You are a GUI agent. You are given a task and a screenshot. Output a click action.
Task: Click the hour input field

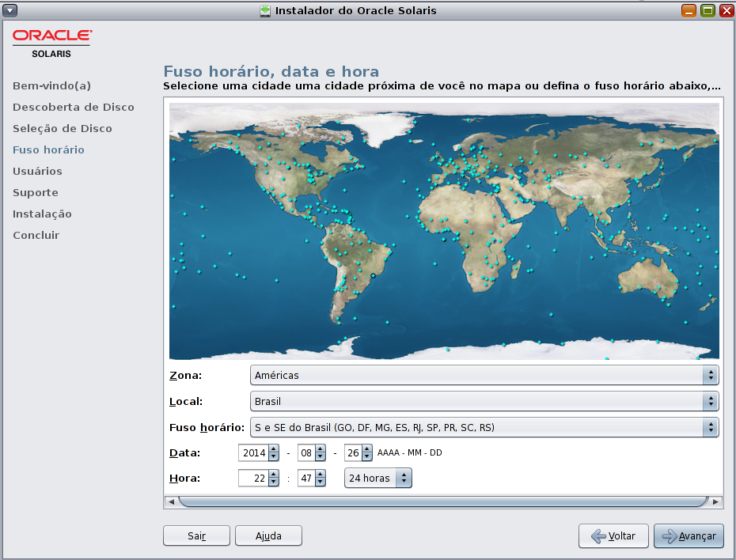point(253,479)
